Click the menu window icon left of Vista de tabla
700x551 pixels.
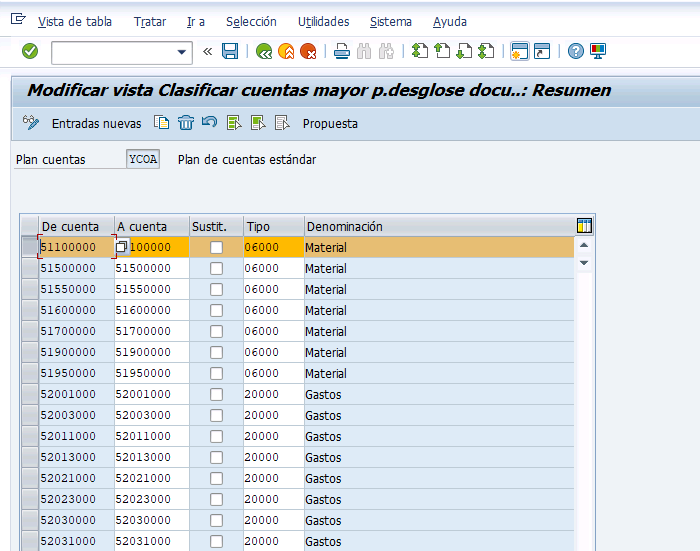pyautogui.click(x=18, y=19)
